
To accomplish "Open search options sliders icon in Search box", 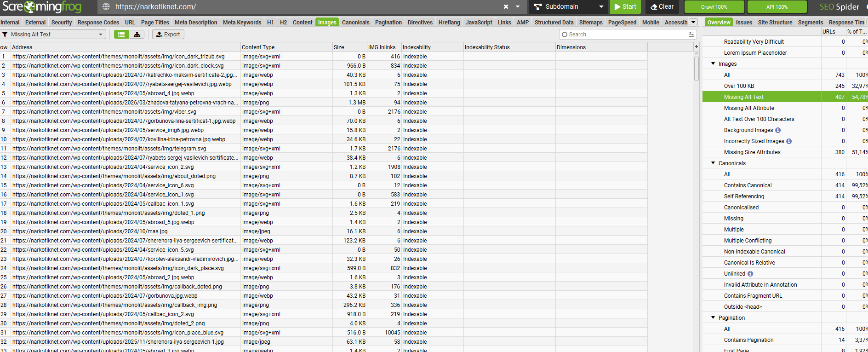I will click(x=691, y=35).
